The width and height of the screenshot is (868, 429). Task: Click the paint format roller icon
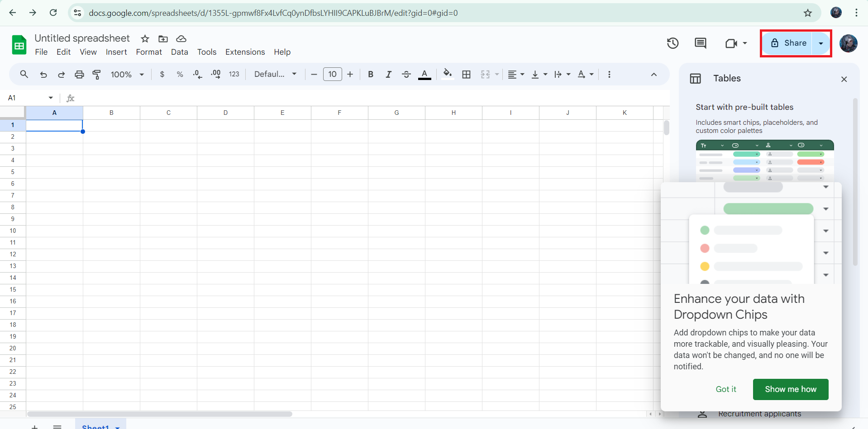(97, 75)
